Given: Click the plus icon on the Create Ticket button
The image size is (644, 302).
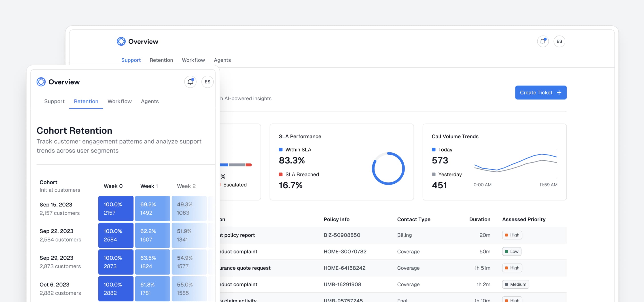Looking at the screenshot, I should pos(559,92).
